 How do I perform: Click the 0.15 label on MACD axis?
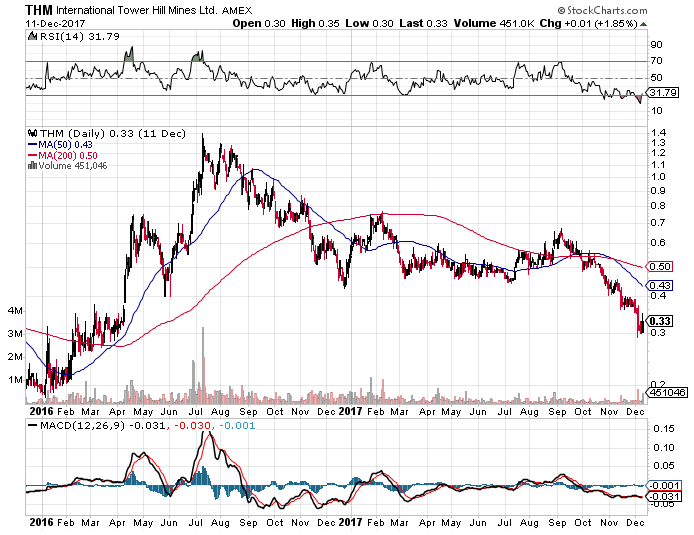pyautogui.click(x=663, y=429)
